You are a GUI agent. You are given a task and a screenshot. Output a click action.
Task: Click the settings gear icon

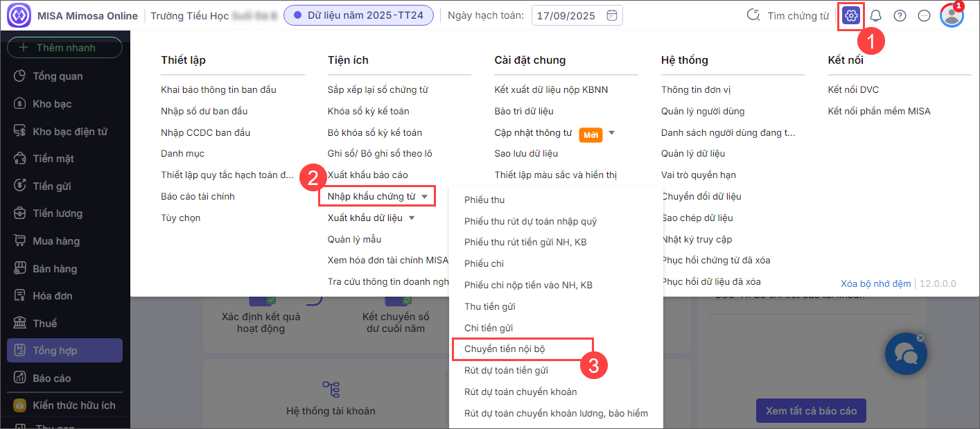tap(851, 16)
